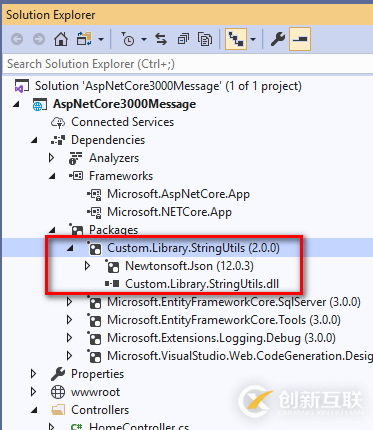Viewport: 373px width, 430px height.
Task: Click the Dependencies node icon
Action: pos(58,140)
